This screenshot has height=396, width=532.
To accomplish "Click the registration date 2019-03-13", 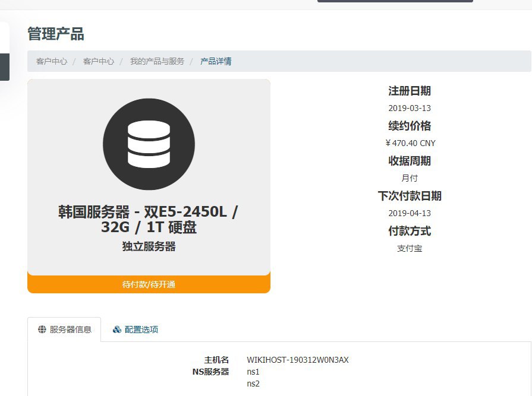I will 410,108.
